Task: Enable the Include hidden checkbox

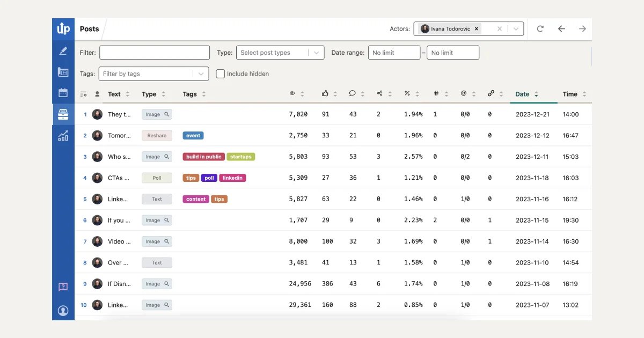Action: pos(221,74)
